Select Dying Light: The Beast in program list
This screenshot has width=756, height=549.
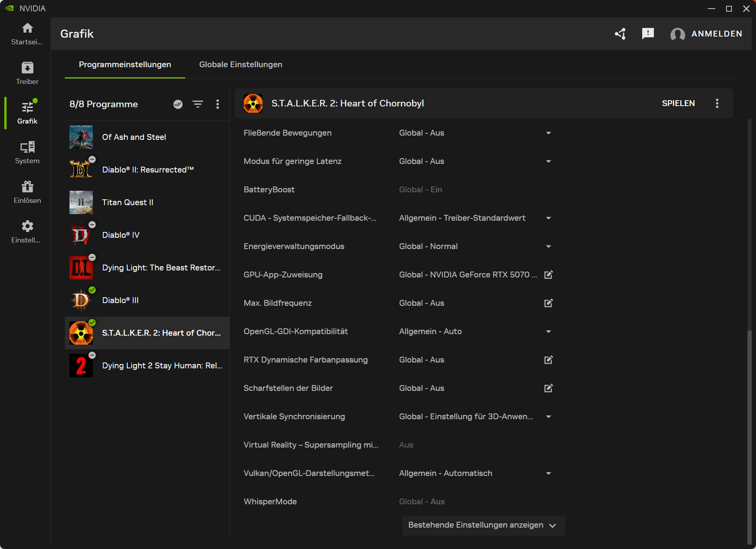click(x=147, y=268)
